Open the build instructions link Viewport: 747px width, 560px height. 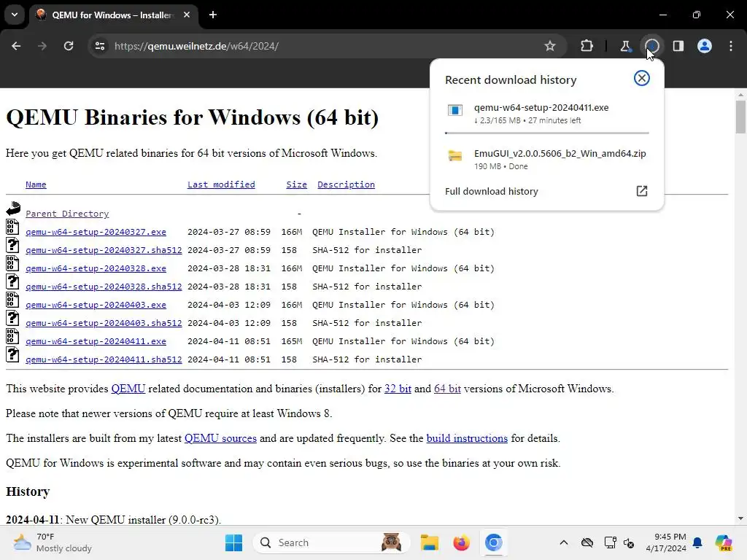tap(467, 438)
